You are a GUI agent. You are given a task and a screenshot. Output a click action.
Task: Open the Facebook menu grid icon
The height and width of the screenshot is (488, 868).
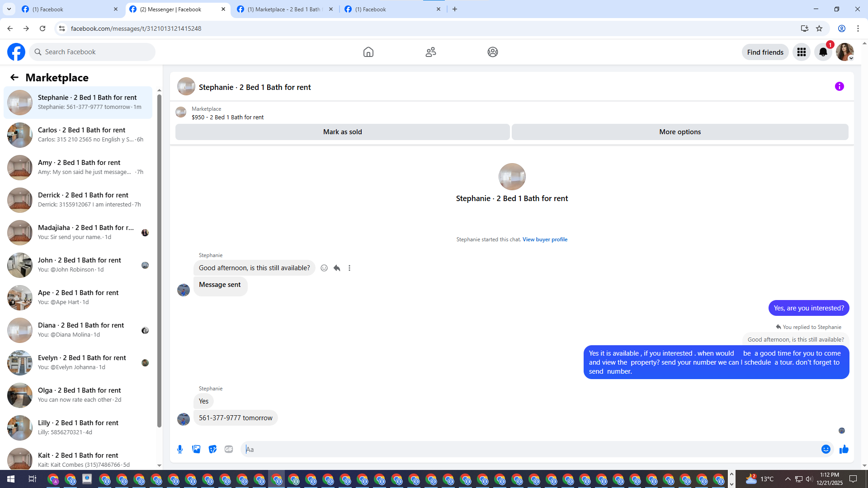tap(802, 52)
